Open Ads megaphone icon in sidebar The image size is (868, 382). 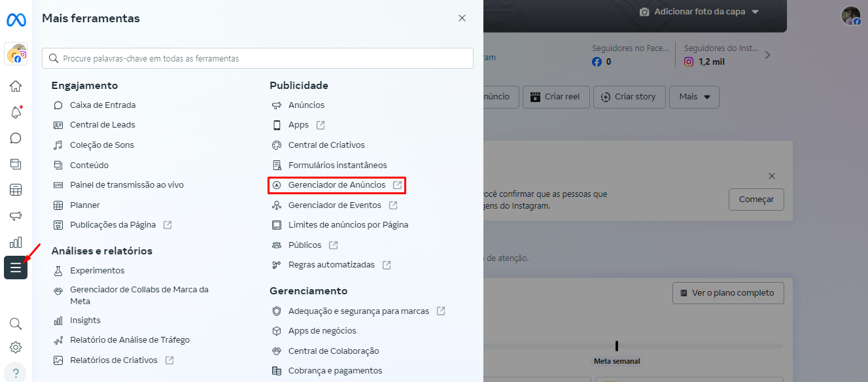pos(16,217)
